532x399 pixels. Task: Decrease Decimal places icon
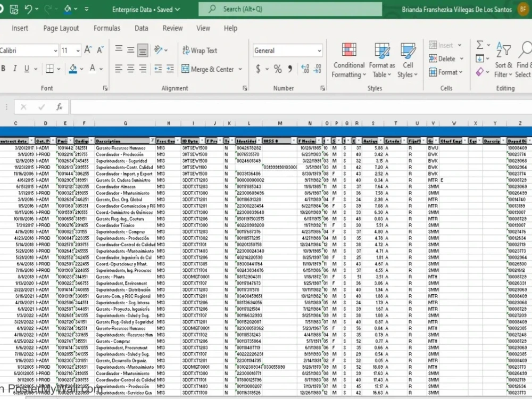coord(317,69)
